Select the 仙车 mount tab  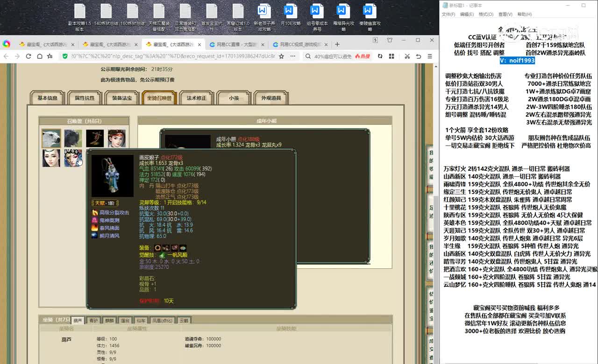pos(141,320)
